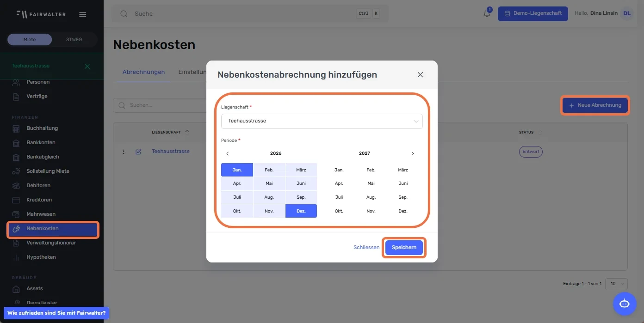The height and width of the screenshot is (323, 644).
Task: Click the 2027 year header
Action: 365,153
